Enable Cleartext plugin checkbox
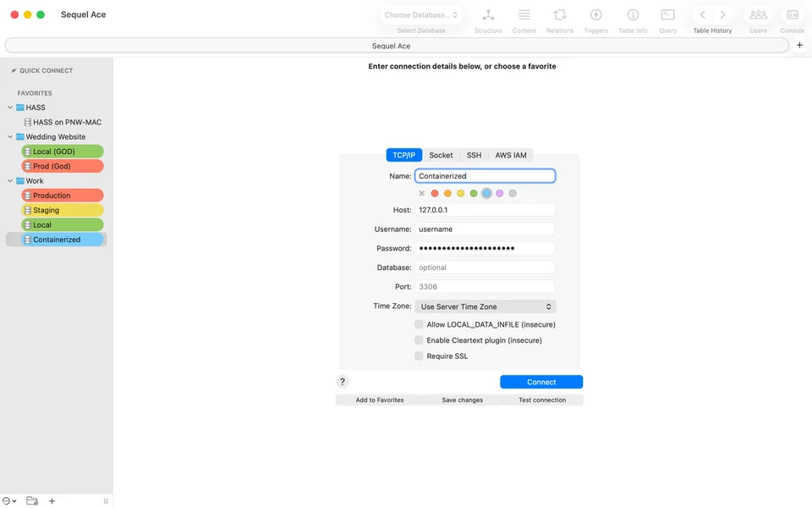Image resolution: width=812 pixels, height=508 pixels. pos(419,340)
